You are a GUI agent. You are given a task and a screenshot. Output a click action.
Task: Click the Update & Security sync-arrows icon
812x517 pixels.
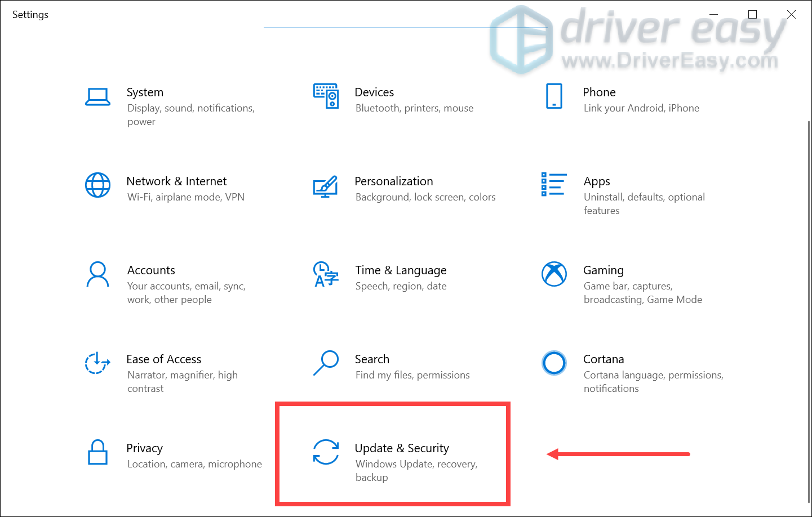point(326,452)
